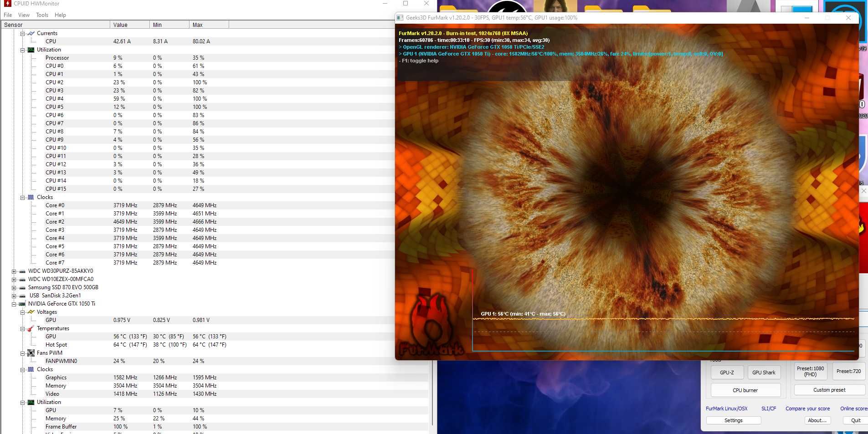868x434 pixels.
Task: Click the Custom preset button
Action: click(829, 390)
